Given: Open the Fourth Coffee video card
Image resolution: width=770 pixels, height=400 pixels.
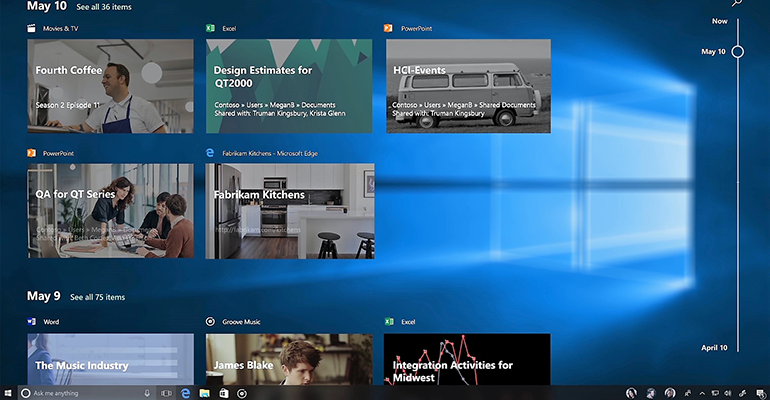Looking at the screenshot, I should tap(110, 86).
